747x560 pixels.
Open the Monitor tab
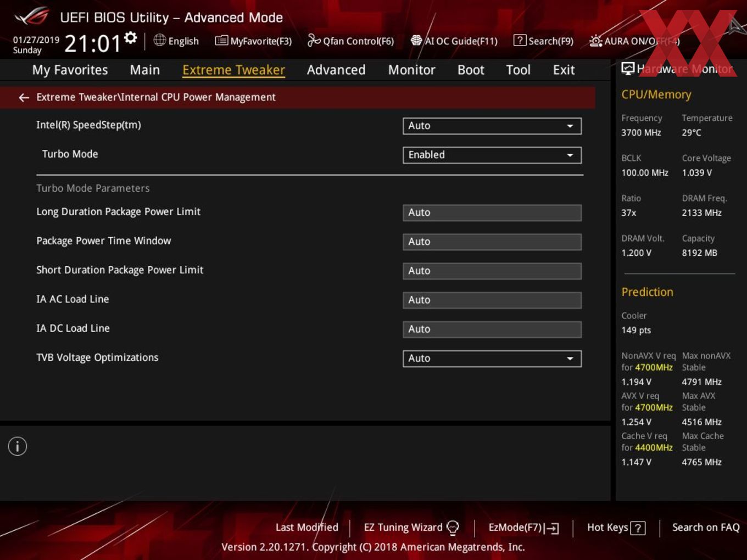(412, 70)
